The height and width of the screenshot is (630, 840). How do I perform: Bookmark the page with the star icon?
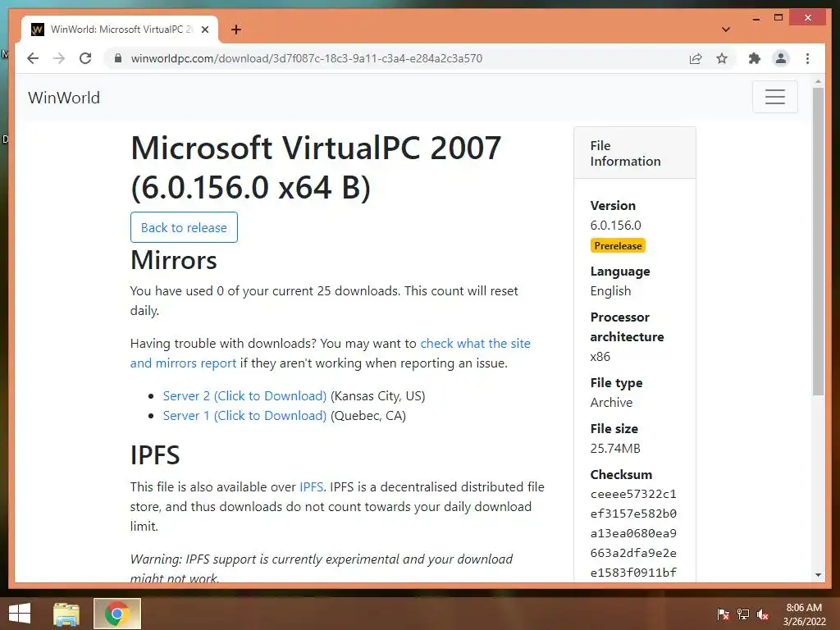(722, 58)
